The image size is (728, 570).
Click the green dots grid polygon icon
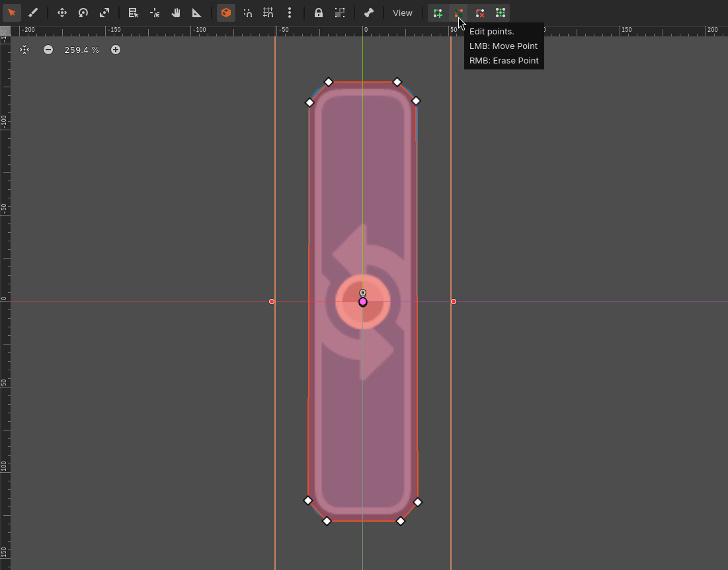pyautogui.click(x=500, y=13)
